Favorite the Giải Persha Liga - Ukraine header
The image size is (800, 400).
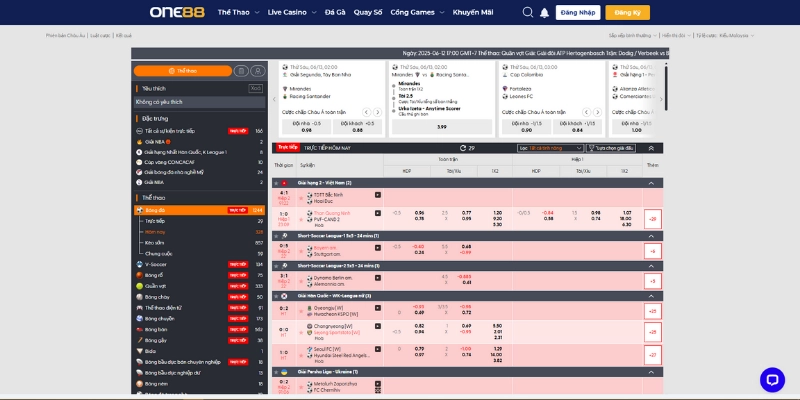tap(276, 372)
